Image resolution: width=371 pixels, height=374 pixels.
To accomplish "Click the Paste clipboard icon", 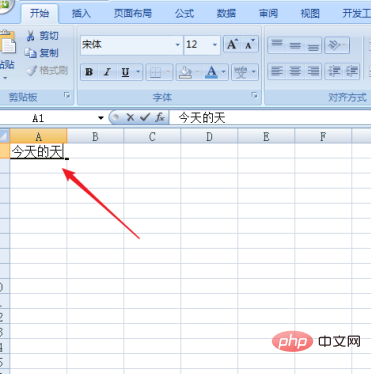I will [x=7, y=42].
